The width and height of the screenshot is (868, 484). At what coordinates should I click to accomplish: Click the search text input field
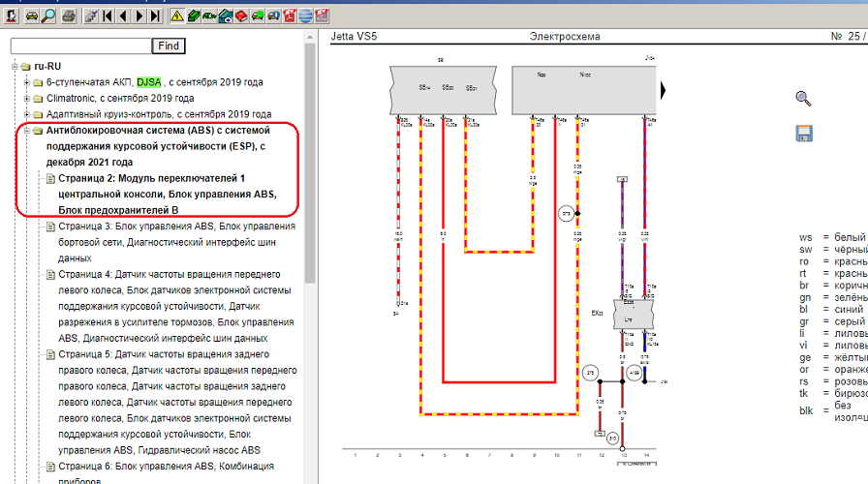(80, 45)
